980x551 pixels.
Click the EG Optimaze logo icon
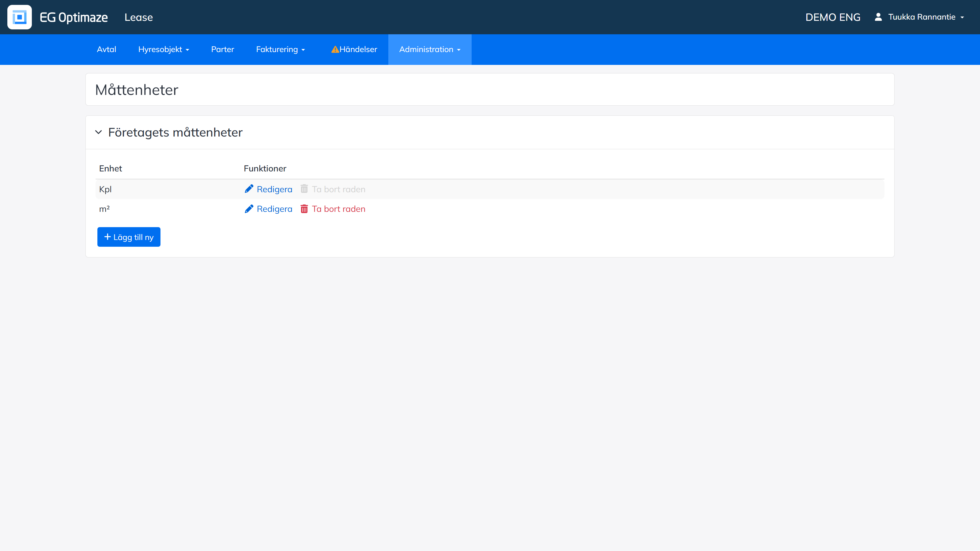click(x=19, y=17)
